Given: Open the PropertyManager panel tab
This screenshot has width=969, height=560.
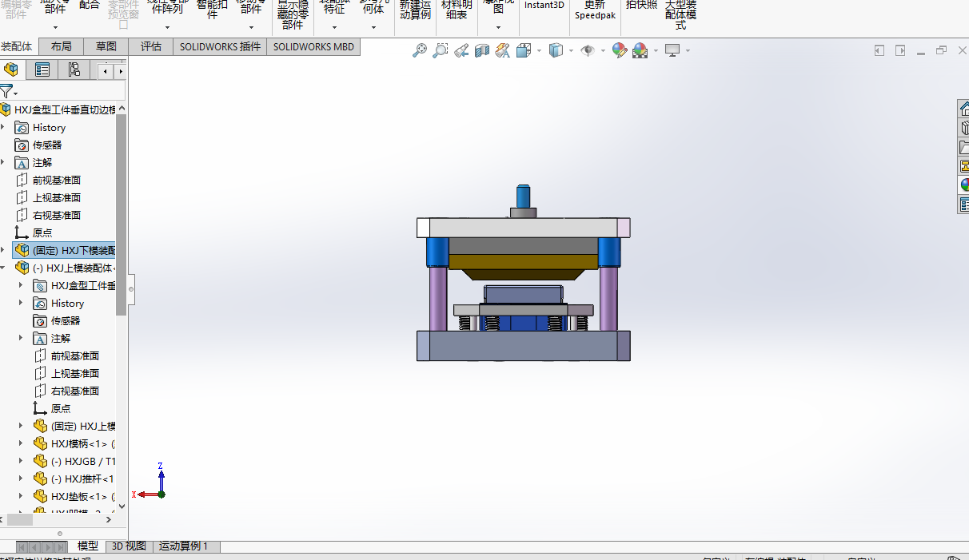Looking at the screenshot, I should (x=42, y=70).
